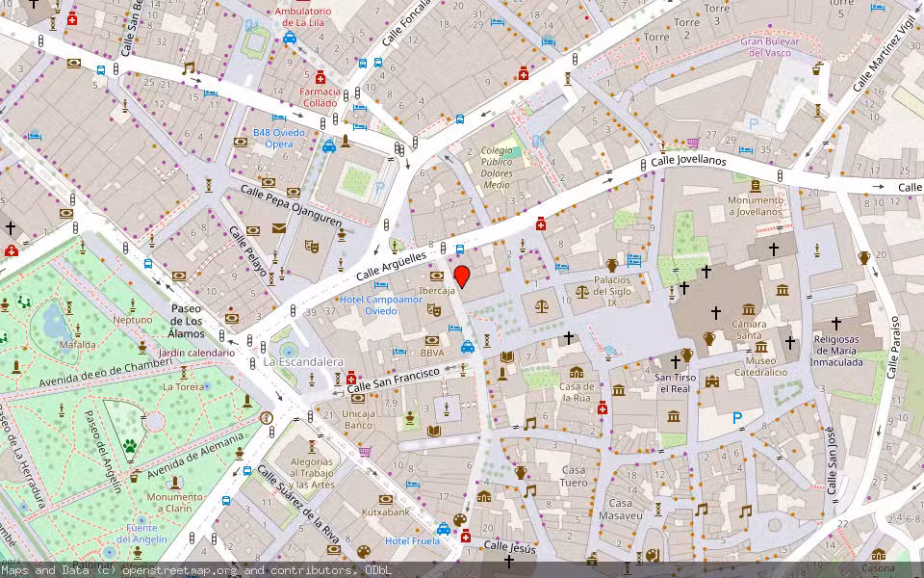Select the Ambulatorio de La Lila label

pos(303,17)
